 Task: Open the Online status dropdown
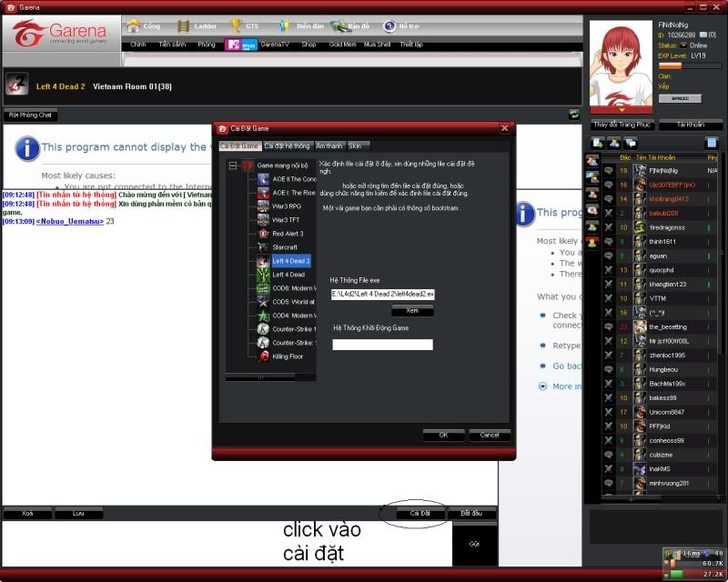tap(683, 45)
